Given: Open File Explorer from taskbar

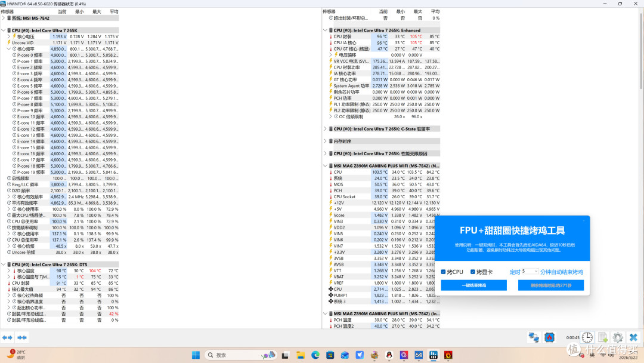Looking at the screenshot, I should click(x=300, y=355).
